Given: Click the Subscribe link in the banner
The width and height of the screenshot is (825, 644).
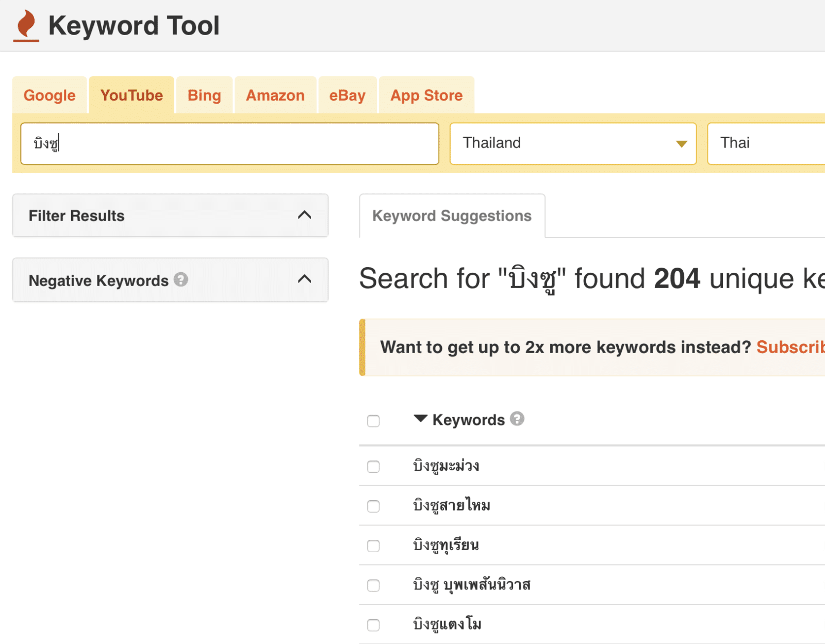Looking at the screenshot, I should 790,347.
